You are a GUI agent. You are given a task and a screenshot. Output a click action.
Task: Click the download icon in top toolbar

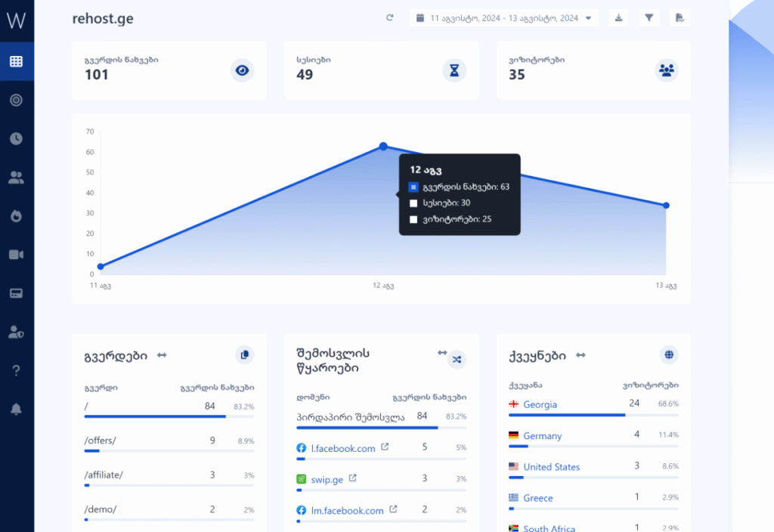point(618,18)
